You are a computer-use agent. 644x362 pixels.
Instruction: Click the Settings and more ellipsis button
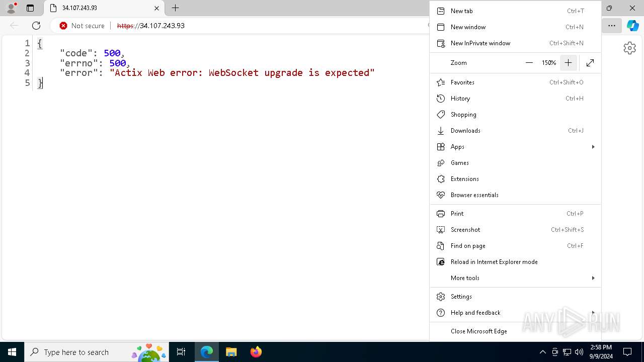click(x=612, y=26)
